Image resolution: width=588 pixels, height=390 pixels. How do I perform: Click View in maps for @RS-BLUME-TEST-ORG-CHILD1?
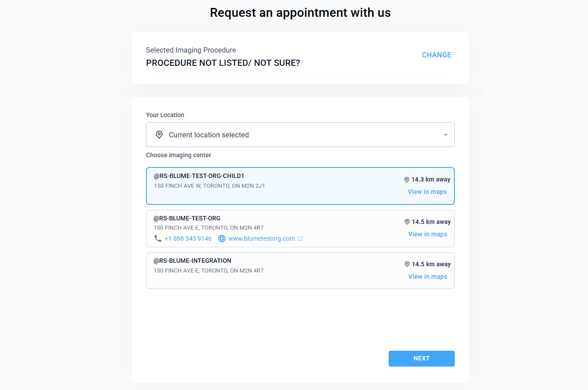(x=427, y=191)
